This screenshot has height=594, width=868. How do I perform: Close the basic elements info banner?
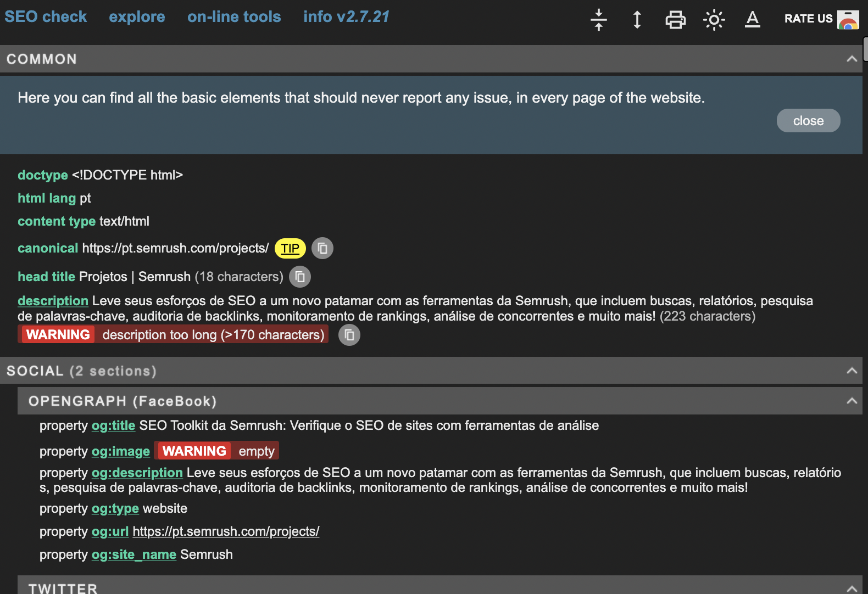coord(808,120)
